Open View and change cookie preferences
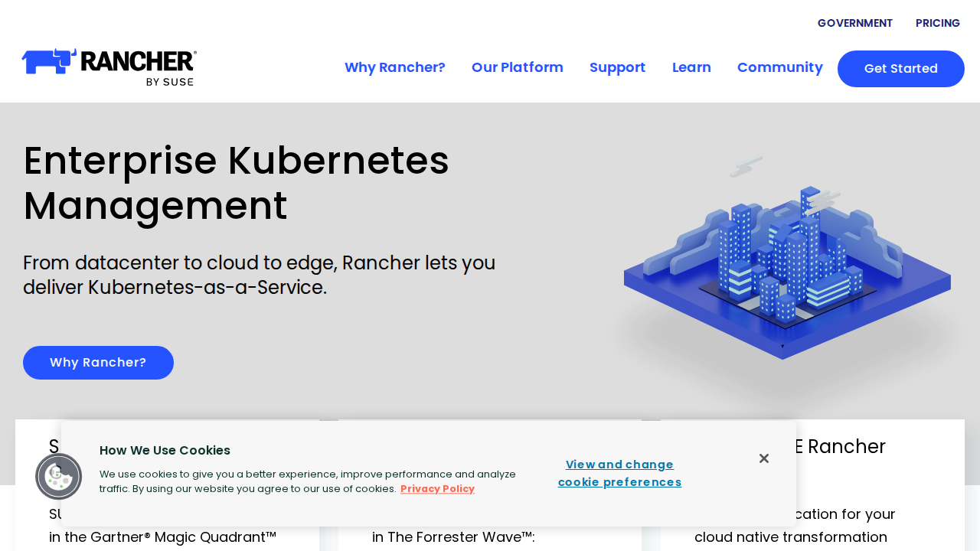980x551 pixels. (619, 473)
